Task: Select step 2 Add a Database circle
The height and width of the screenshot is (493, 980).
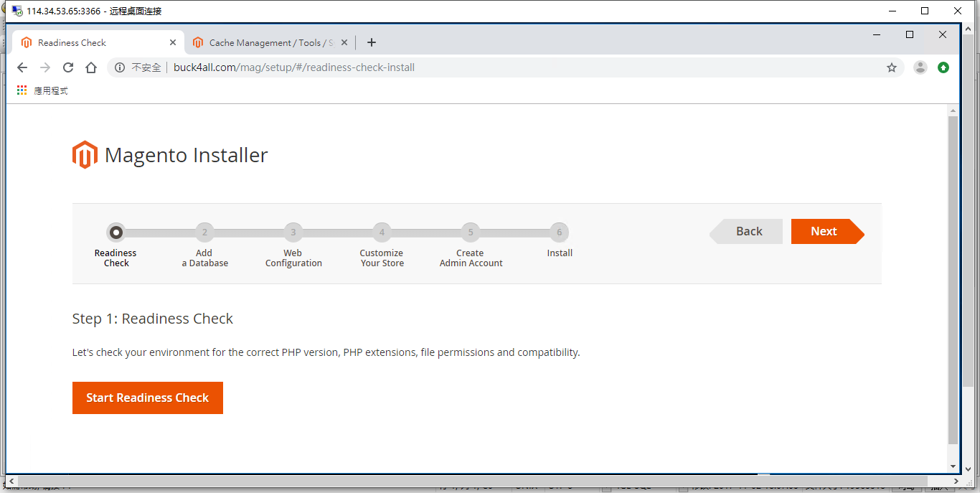Action: (x=204, y=233)
